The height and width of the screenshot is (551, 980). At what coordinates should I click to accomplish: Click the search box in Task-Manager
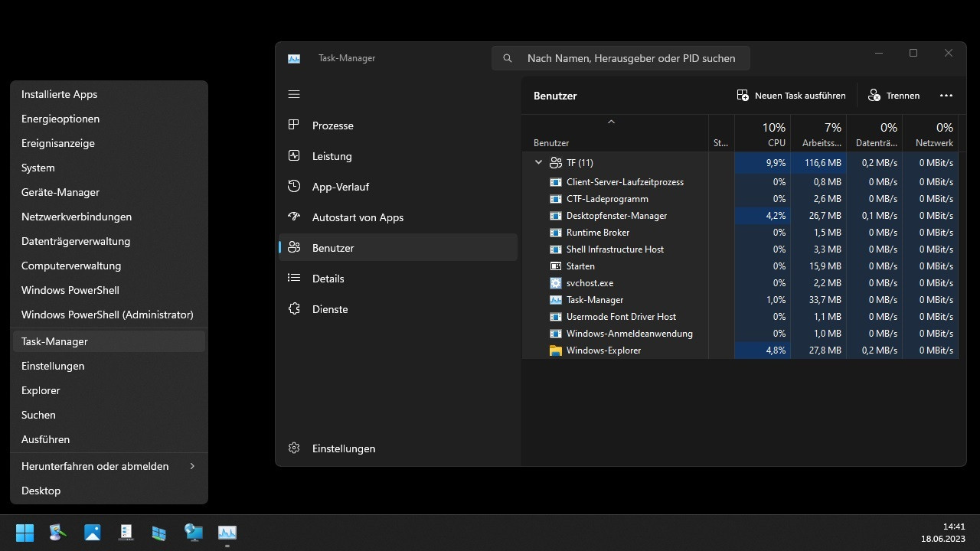pos(630,58)
